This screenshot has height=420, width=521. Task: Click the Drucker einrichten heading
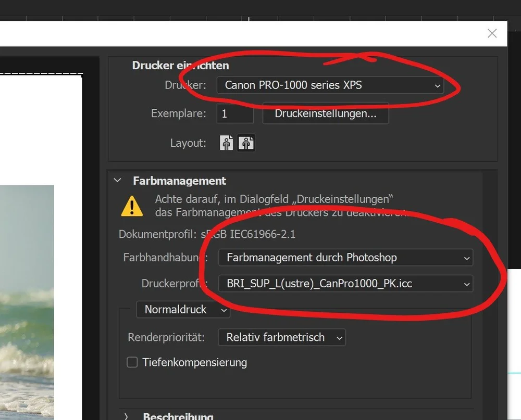180,66
